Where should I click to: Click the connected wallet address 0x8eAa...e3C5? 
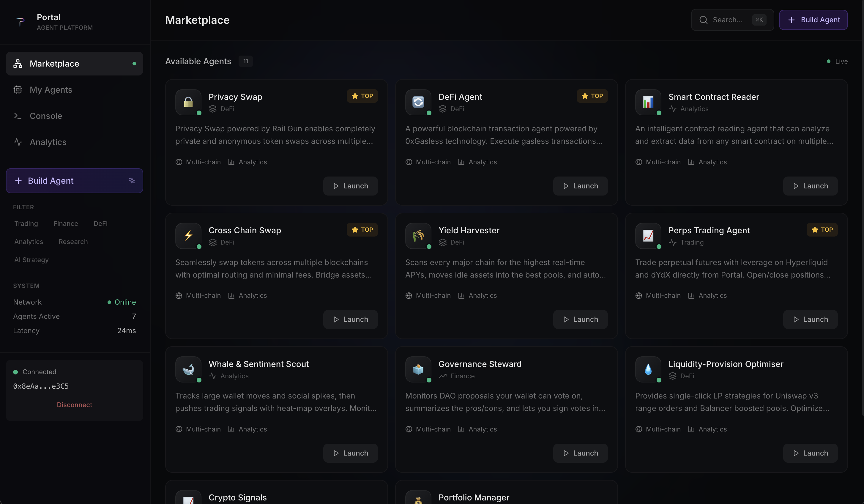[x=40, y=386]
